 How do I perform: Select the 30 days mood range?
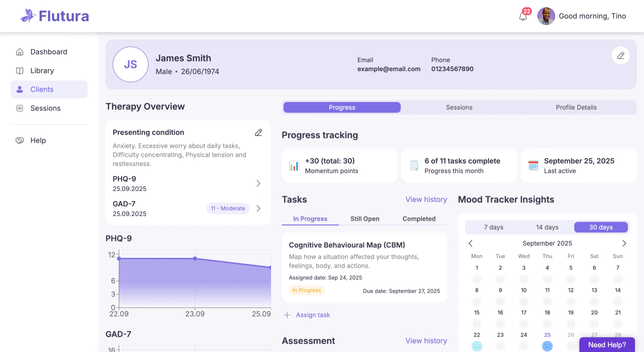(x=601, y=227)
